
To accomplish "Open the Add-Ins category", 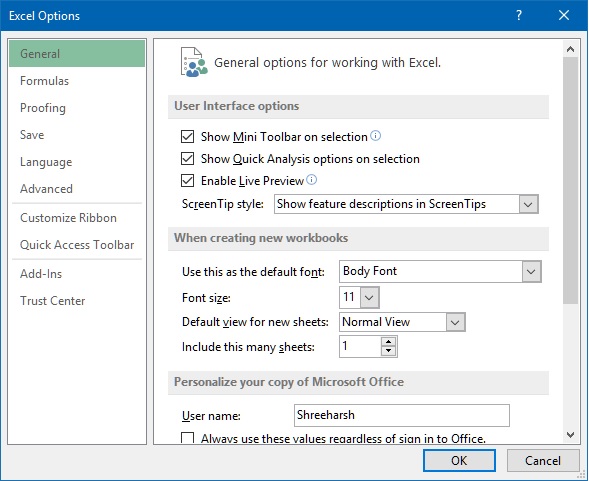I will [x=77, y=274].
